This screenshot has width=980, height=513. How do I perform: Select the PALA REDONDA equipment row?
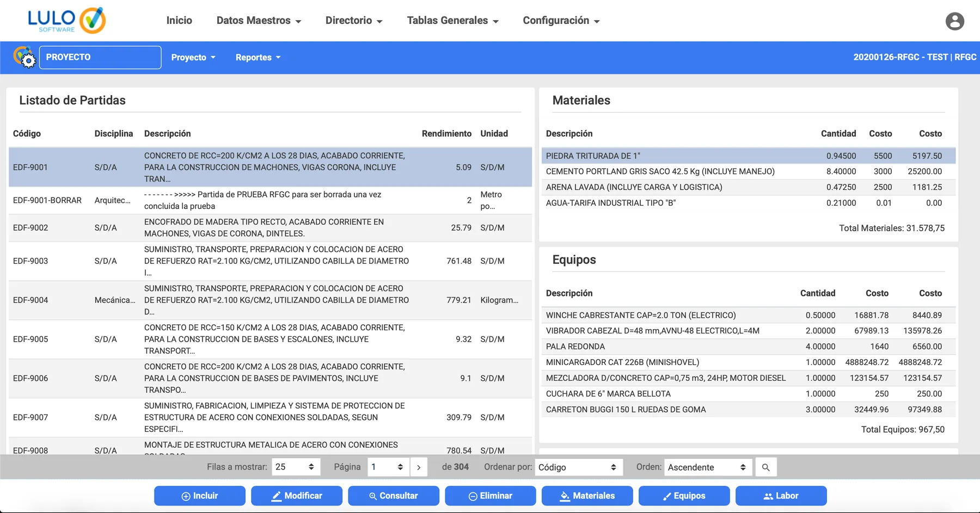[x=749, y=347]
